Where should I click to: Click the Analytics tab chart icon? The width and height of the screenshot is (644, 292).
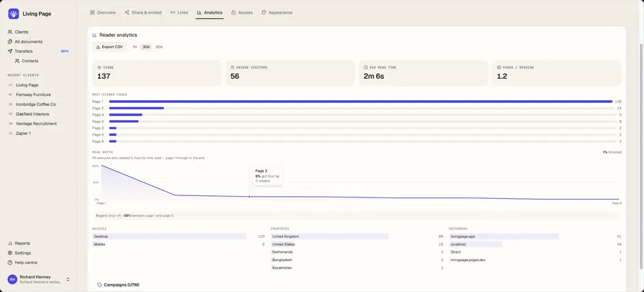point(199,13)
